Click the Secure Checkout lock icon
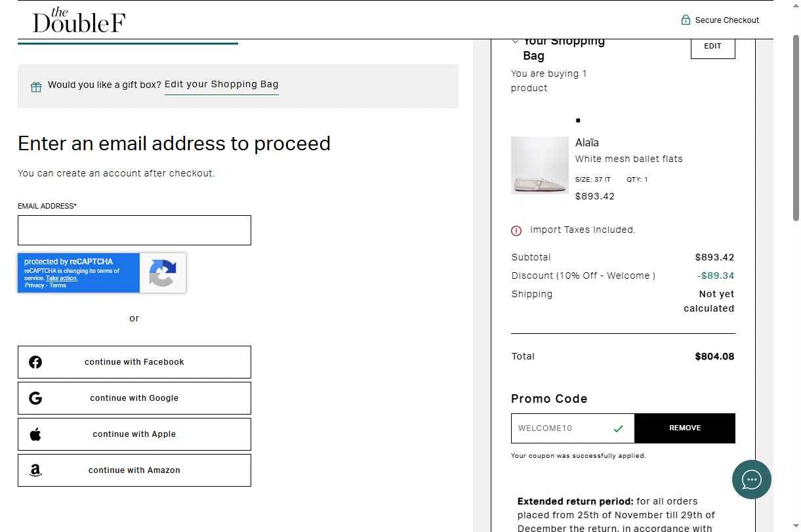Viewport: 801px width, 532px height. point(686,20)
